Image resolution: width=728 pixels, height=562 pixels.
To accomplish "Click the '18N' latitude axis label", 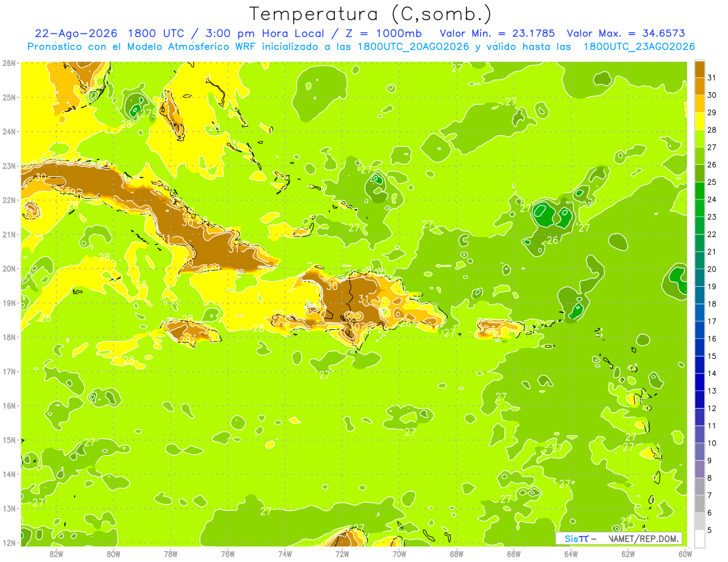I will (x=8, y=337).
